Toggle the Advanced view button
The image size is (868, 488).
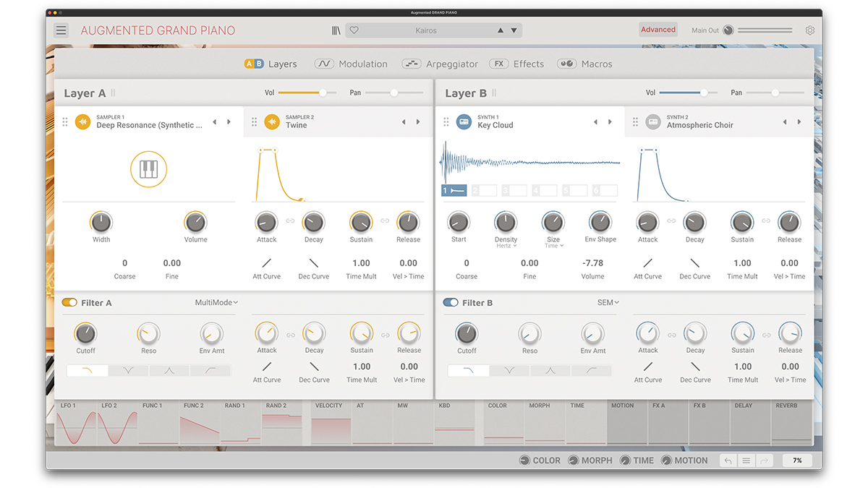pos(658,30)
